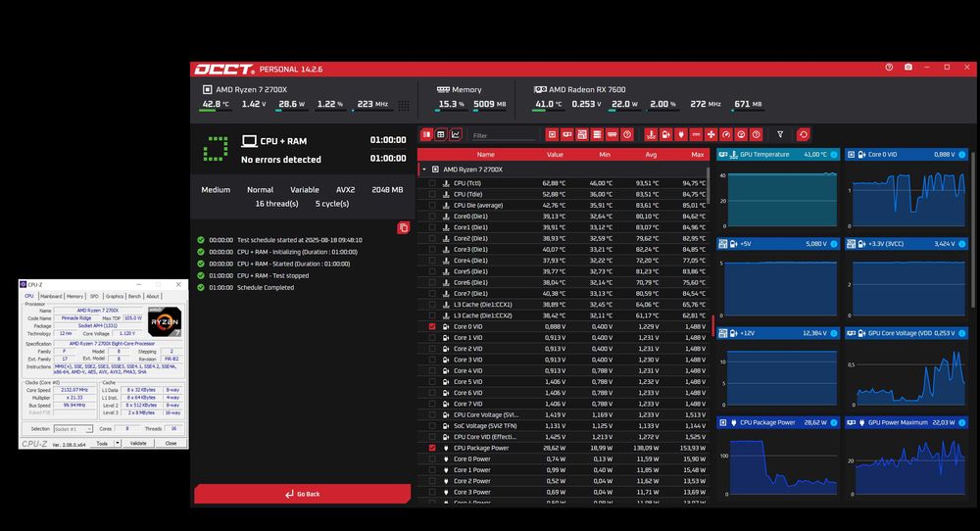Check the L3 Cache (Die1:CCX1) checkbox
980x531 pixels.
tap(432, 305)
